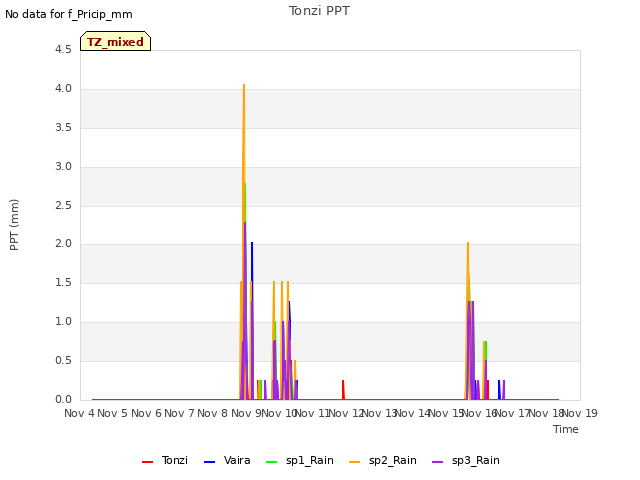Viewport: 640px width, 480px height.
Task: Click the Tonzi PPT chart title
Action: point(319,11)
